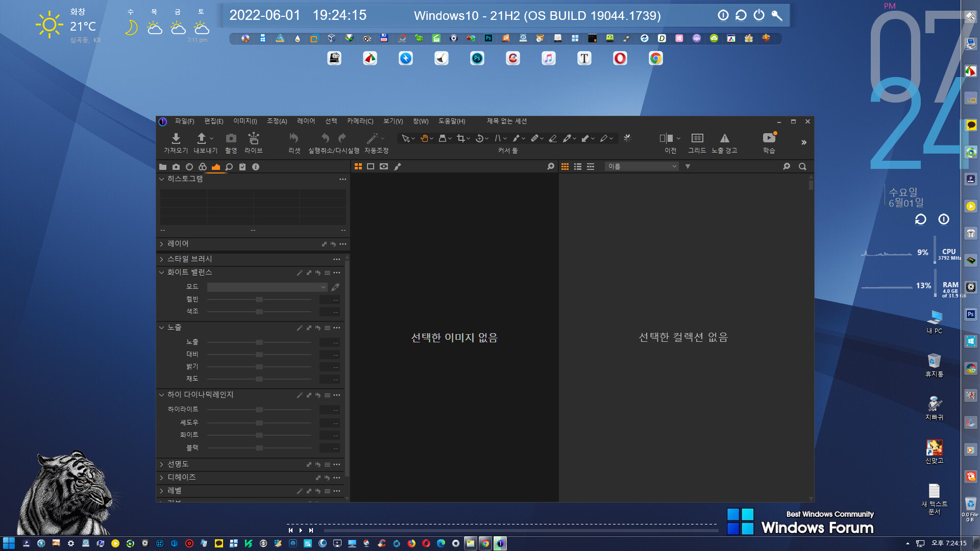980x551 pixels.
Task: Collapse the 히스토그램 panel
Action: 162,179
